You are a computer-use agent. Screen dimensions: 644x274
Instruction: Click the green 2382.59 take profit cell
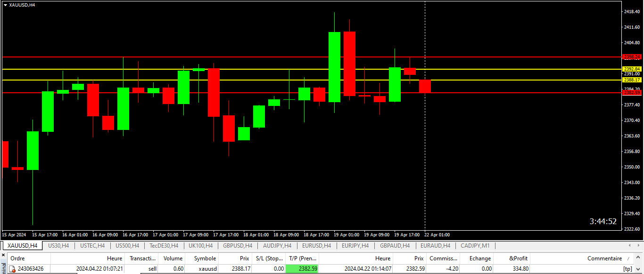point(301,269)
